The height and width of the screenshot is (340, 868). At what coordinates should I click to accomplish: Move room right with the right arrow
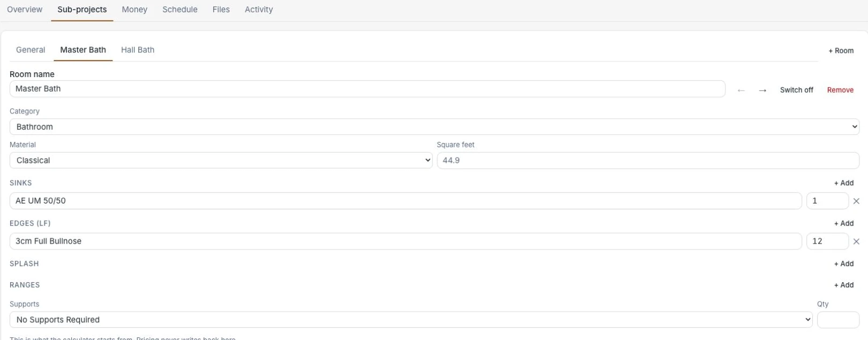pos(762,90)
